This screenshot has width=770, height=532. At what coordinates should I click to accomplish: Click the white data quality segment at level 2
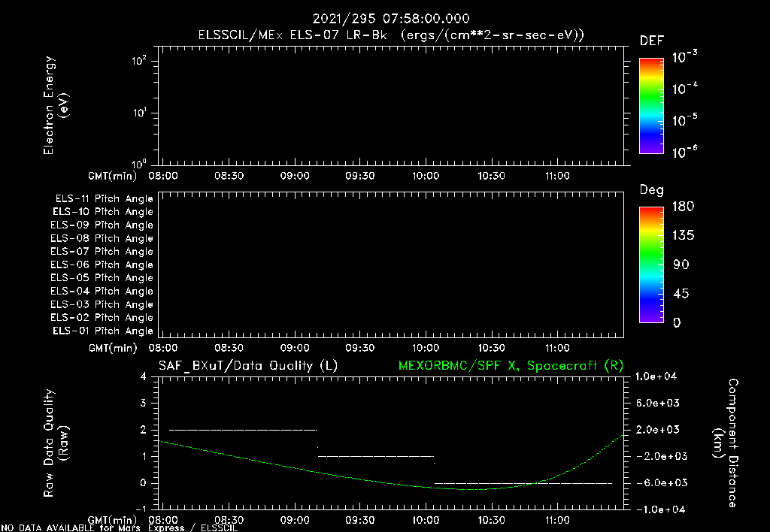(x=243, y=430)
